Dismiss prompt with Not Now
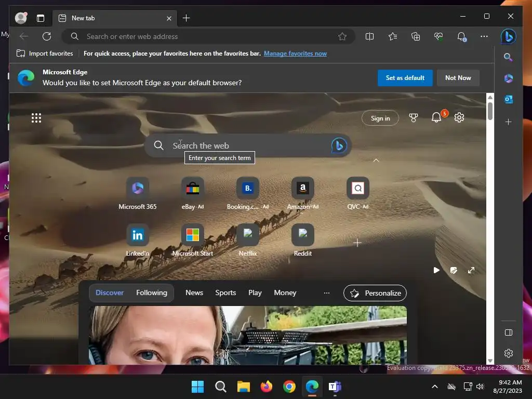The image size is (532, 399). 458,78
